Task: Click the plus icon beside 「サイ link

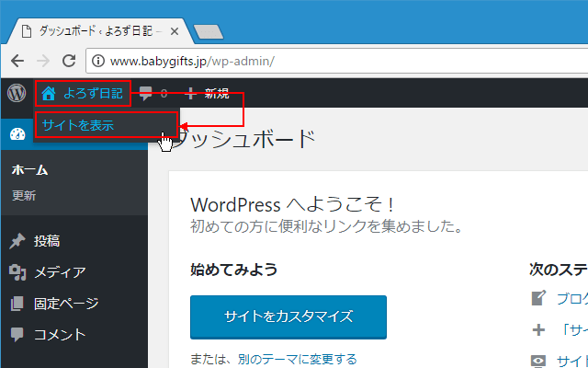Action: coord(539,330)
